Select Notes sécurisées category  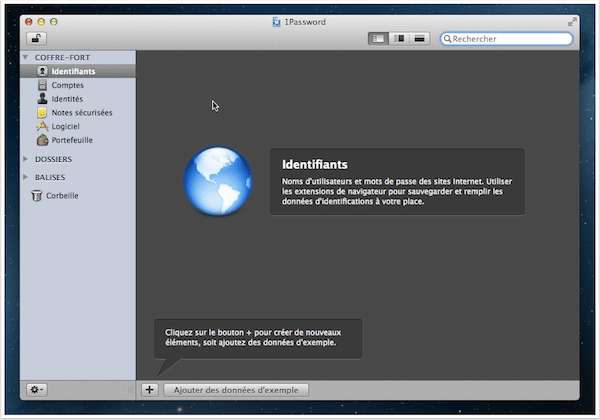pos(78,112)
